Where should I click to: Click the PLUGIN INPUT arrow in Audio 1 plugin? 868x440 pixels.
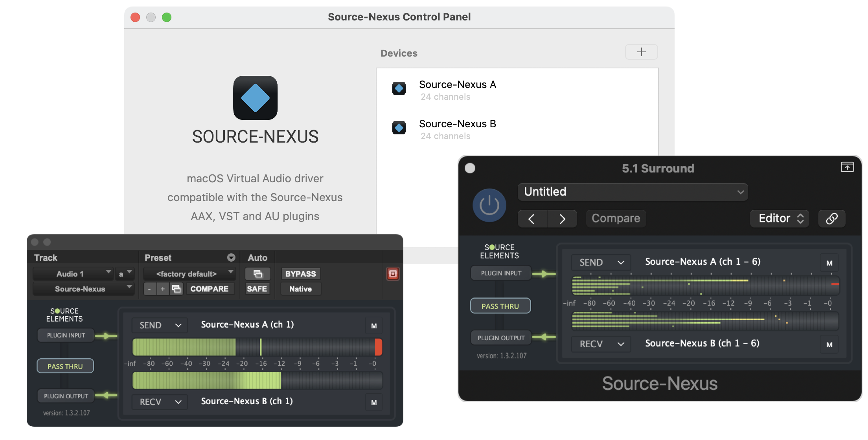pyautogui.click(x=106, y=336)
